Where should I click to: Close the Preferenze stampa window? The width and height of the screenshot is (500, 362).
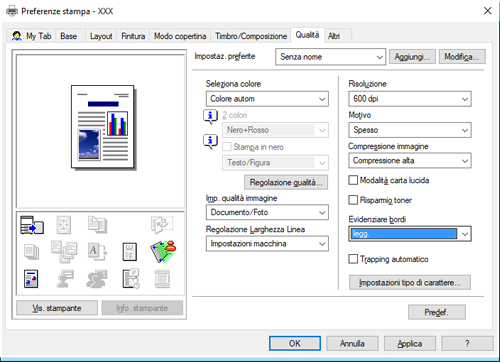pos(487,11)
